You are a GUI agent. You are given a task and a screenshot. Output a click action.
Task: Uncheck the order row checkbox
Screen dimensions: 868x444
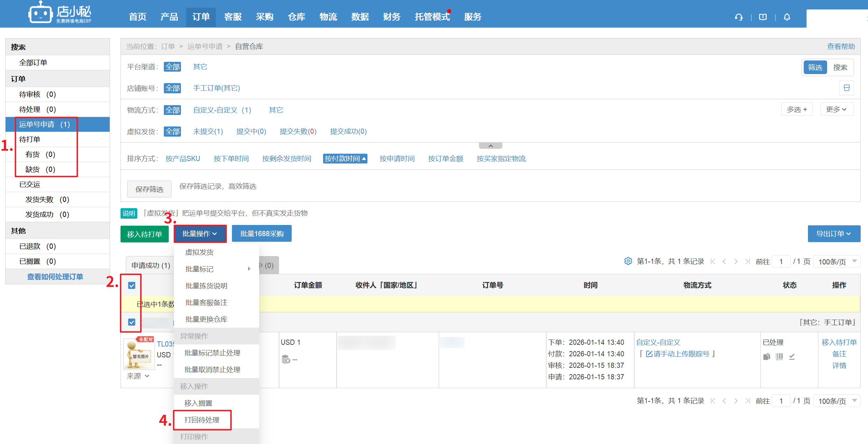132,322
